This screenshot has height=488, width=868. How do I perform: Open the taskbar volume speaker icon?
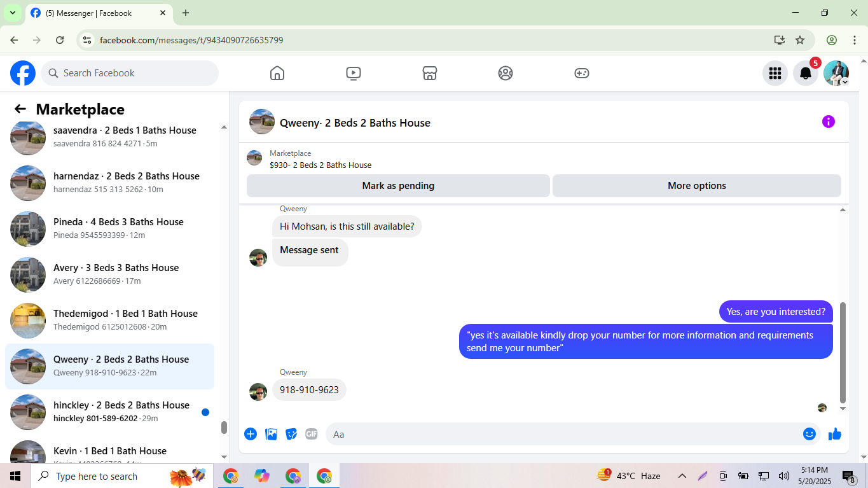[784, 476]
